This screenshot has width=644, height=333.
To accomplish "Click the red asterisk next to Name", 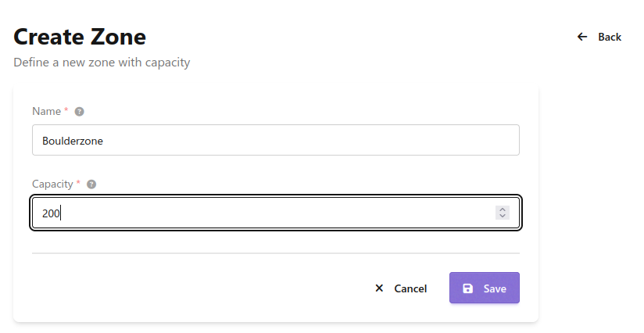I will coord(66,111).
